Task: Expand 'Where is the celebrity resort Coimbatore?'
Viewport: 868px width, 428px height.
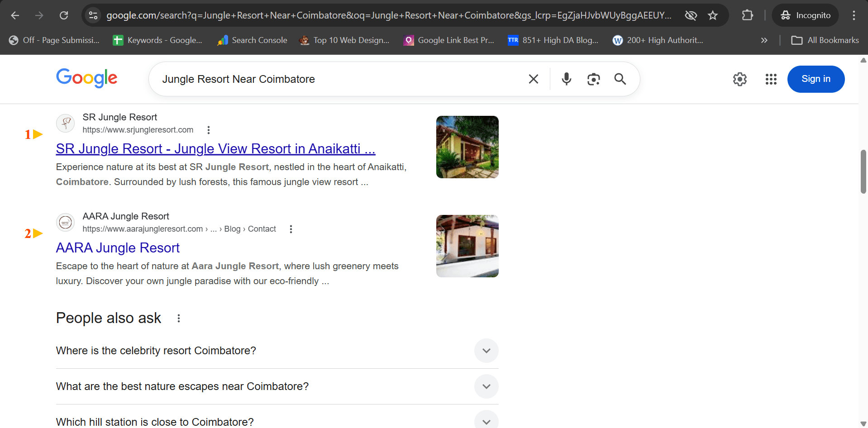Action: 277,351
